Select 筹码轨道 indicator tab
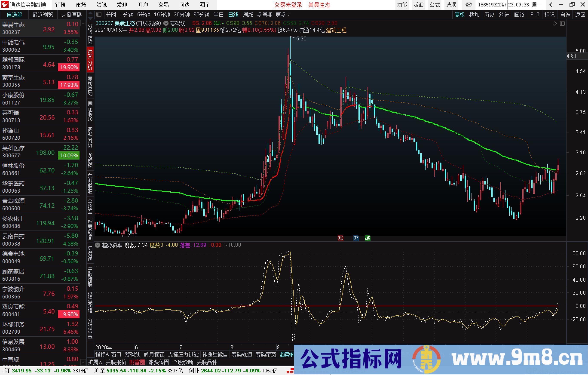 [242, 354]
